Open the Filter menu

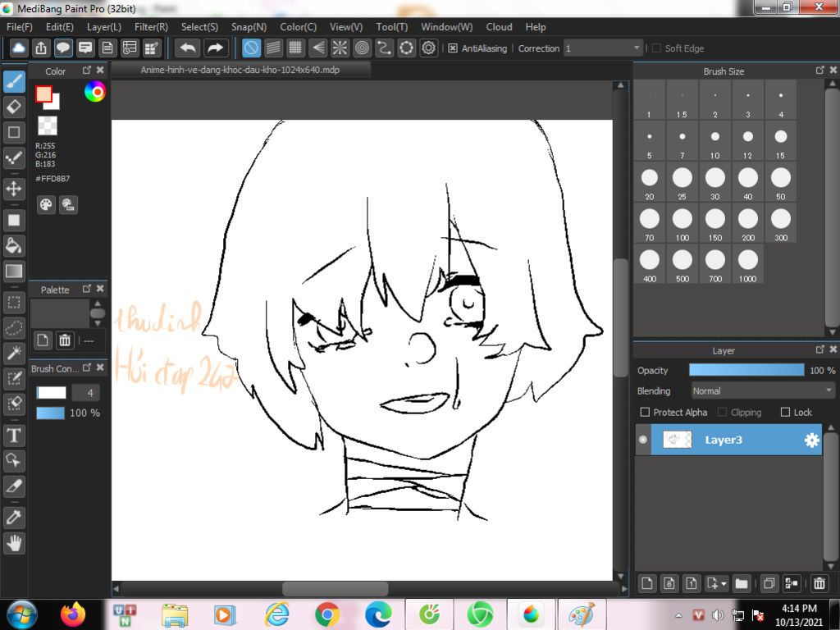coord(151,27)
